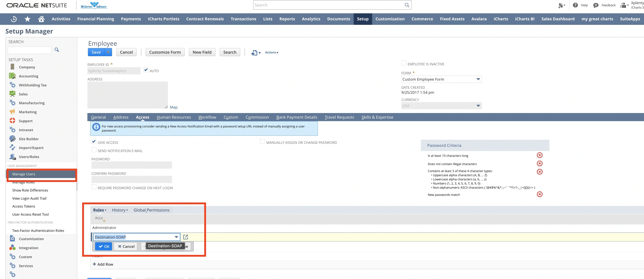Select the Site Builder setup icon
644x279 pixels.
point(12,139)
